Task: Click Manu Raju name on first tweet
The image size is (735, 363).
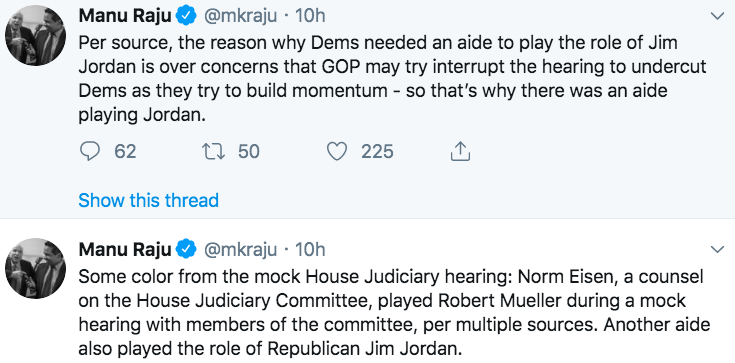Action: 125,17
